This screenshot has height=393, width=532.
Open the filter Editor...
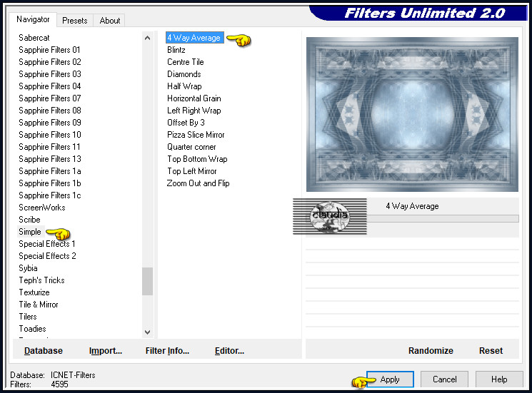pyautogui.click(x=229, y=351)
